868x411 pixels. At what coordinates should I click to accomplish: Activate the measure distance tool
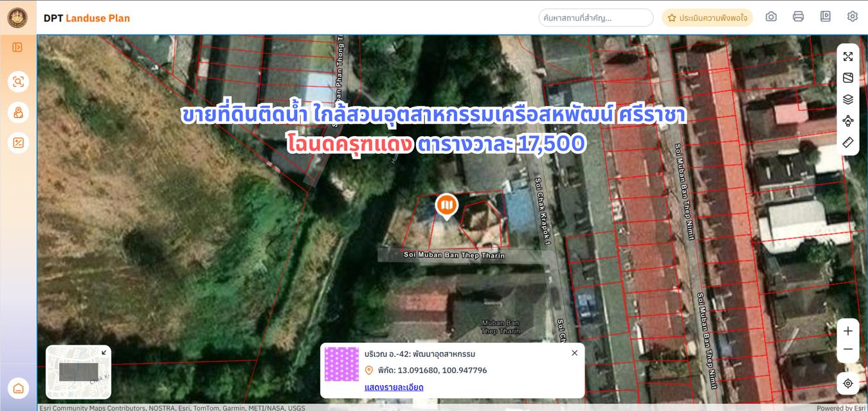848,143
